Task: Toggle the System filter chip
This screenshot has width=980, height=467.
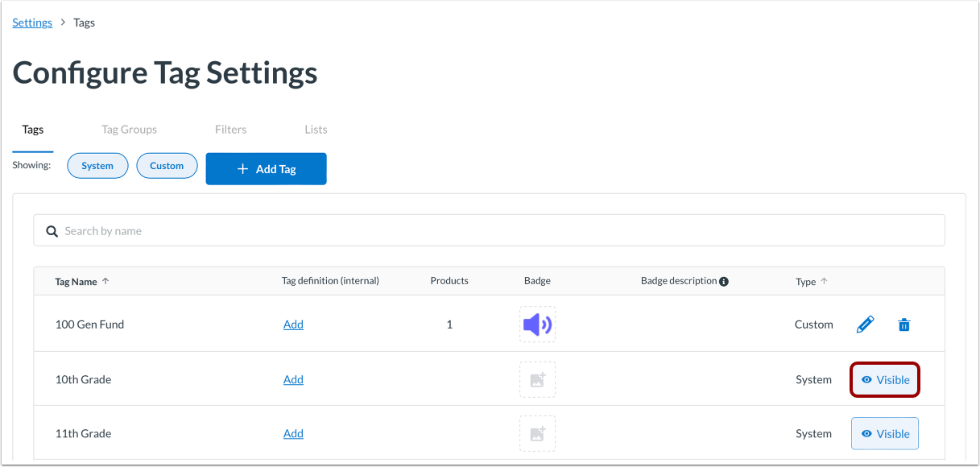Action: point(97,166)
